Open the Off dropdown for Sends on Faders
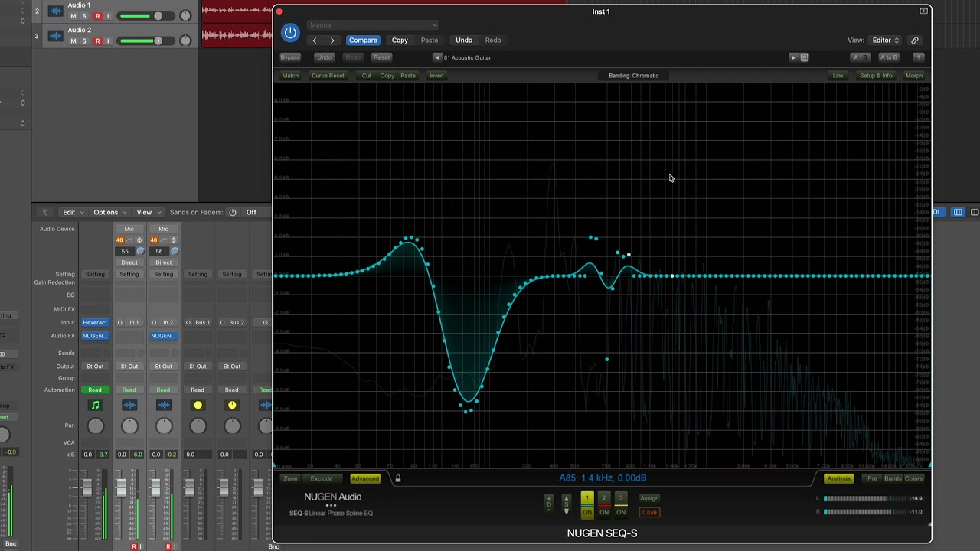 pos(256,212)
